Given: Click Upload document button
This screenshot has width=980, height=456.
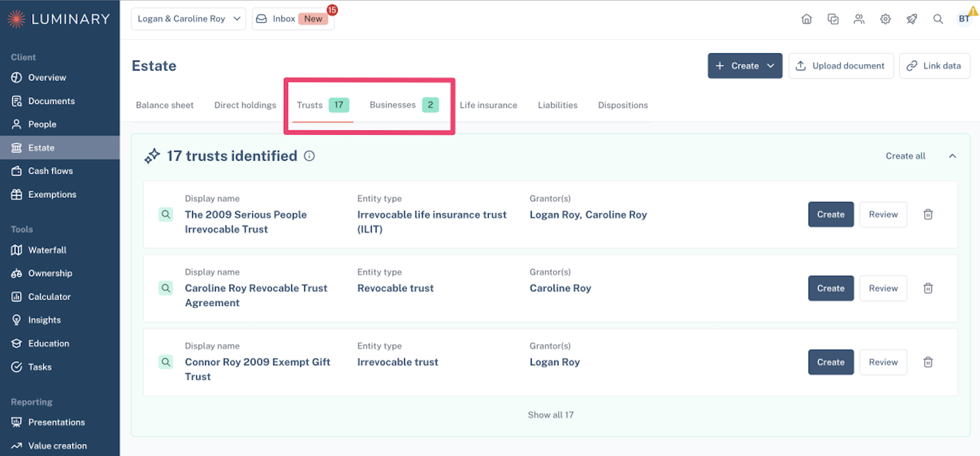Looking at the screenshot, I should click(x=841, y=66).
